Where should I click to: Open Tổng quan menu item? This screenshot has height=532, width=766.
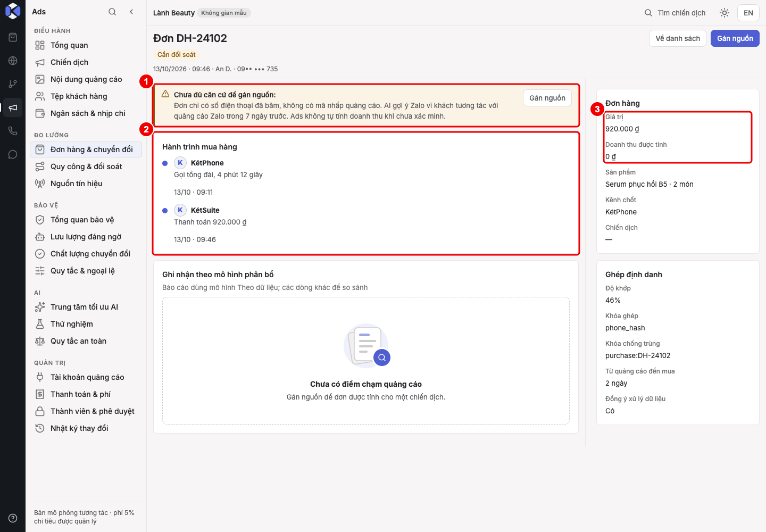[x=86, y=45]
